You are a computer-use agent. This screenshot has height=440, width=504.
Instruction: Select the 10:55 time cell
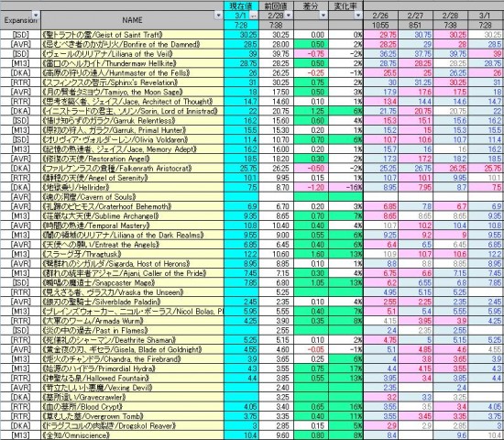[x=380, y=25]
